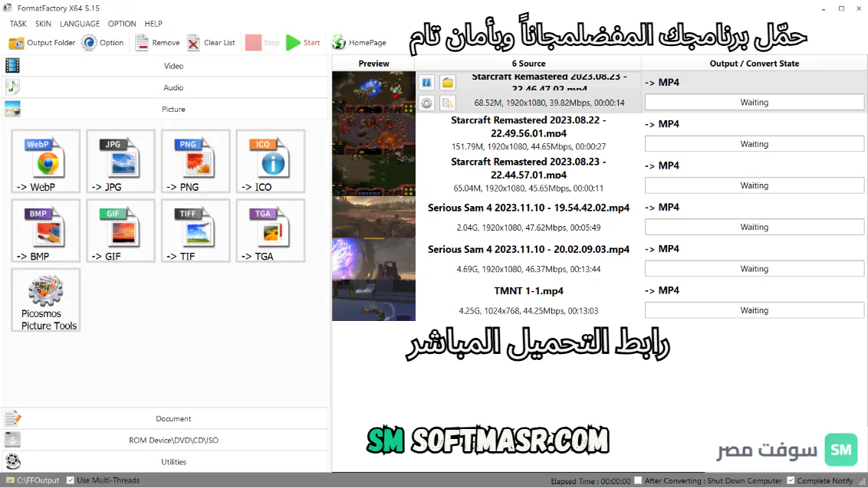Click preview thumbnail of first Starcraft video
Viewport: 868px width, 488px height.
pyautogui.click(x=373, y=93)
